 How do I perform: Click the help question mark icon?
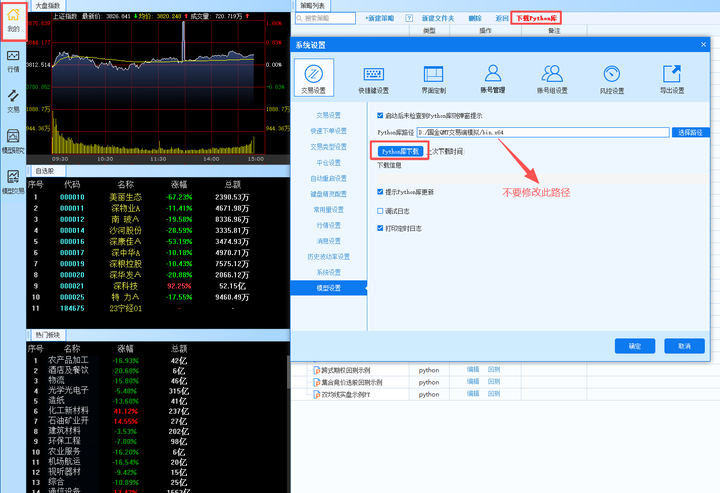click(409, 18)
